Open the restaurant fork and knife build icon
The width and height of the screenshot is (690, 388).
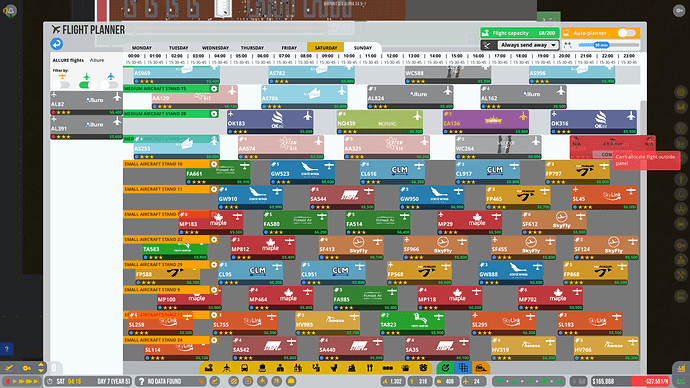[370, 368]
